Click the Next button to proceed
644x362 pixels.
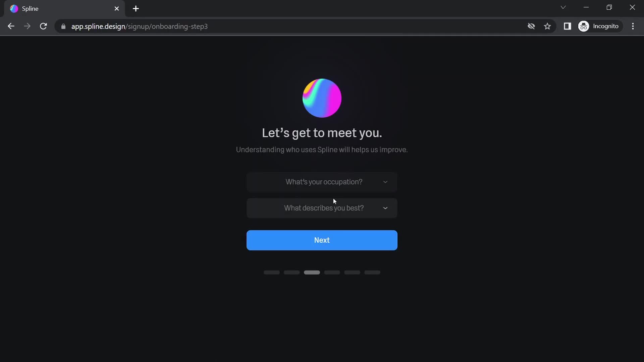click(322, 240)
